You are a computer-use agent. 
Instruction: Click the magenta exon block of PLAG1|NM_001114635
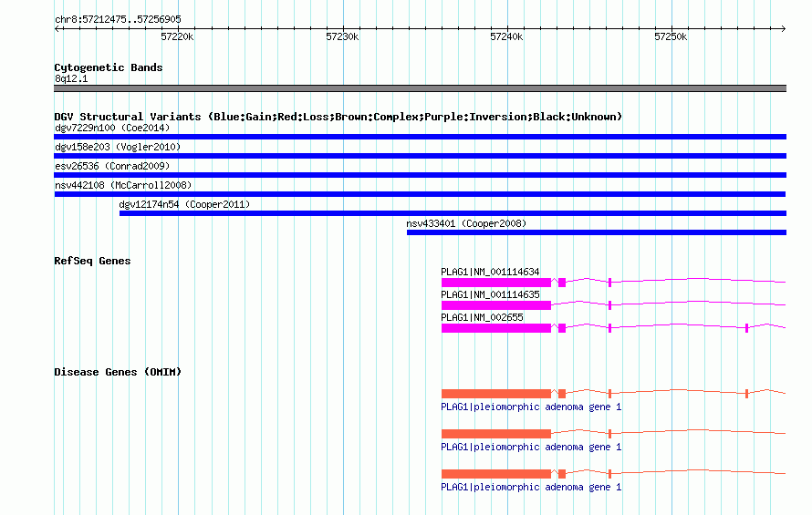click(x=496, y=305)
